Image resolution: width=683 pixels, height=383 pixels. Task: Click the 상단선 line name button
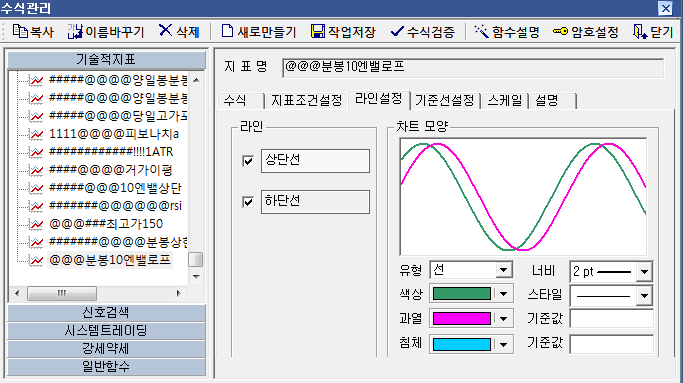pos(315,161)
